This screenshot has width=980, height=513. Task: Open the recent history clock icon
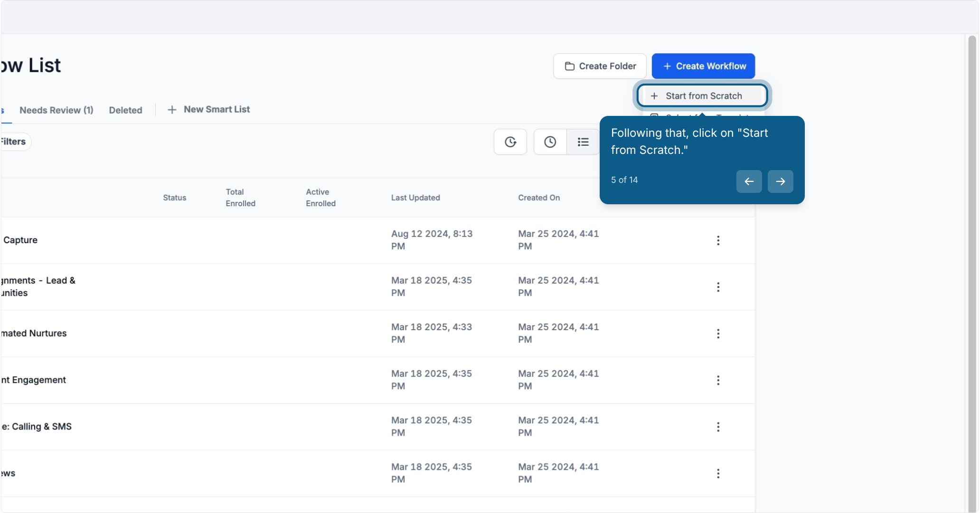(510, 142)
